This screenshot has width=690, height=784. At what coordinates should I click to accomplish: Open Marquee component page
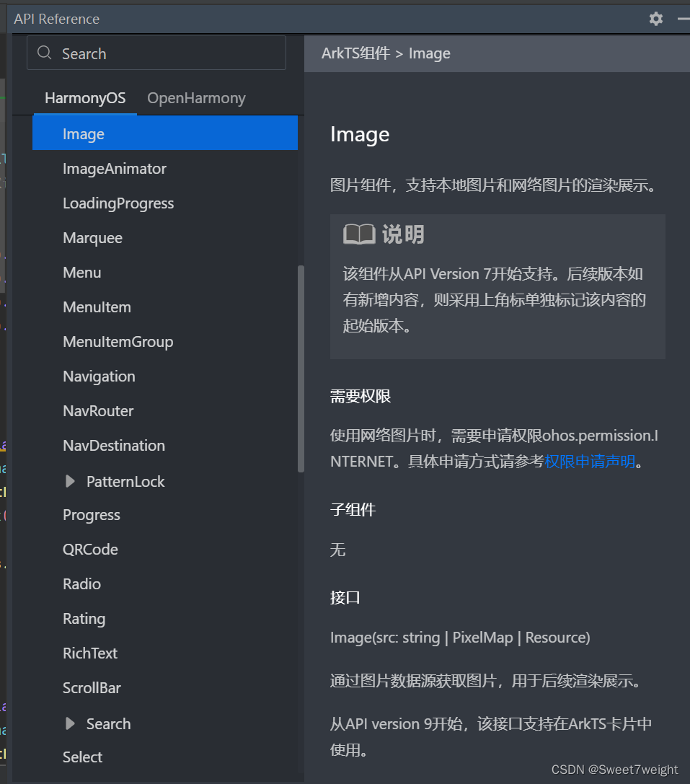(92, 238)
